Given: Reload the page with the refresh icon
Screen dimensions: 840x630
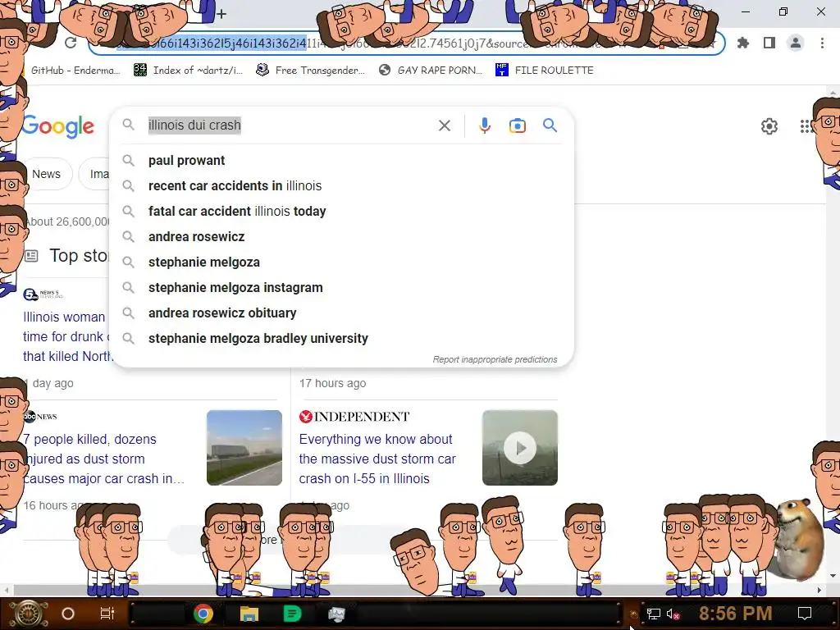Looking at the screenshot, I should [71, 43].
